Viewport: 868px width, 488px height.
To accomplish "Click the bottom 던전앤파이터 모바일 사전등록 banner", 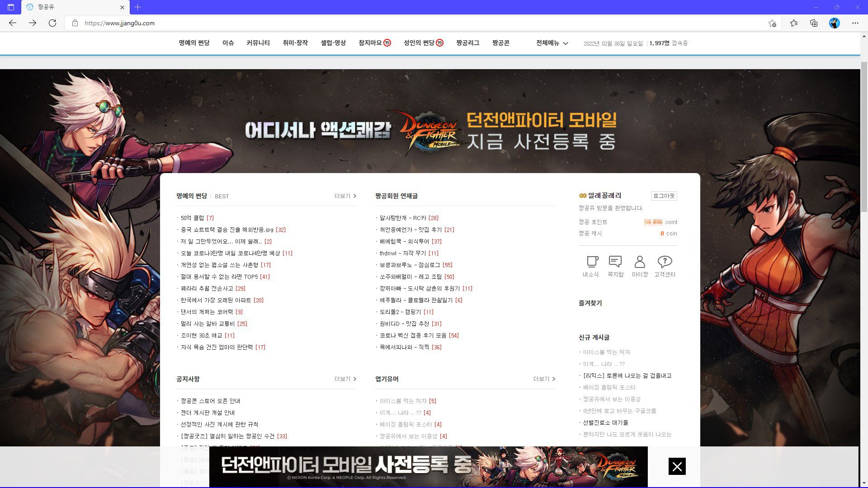I will 428,467.
